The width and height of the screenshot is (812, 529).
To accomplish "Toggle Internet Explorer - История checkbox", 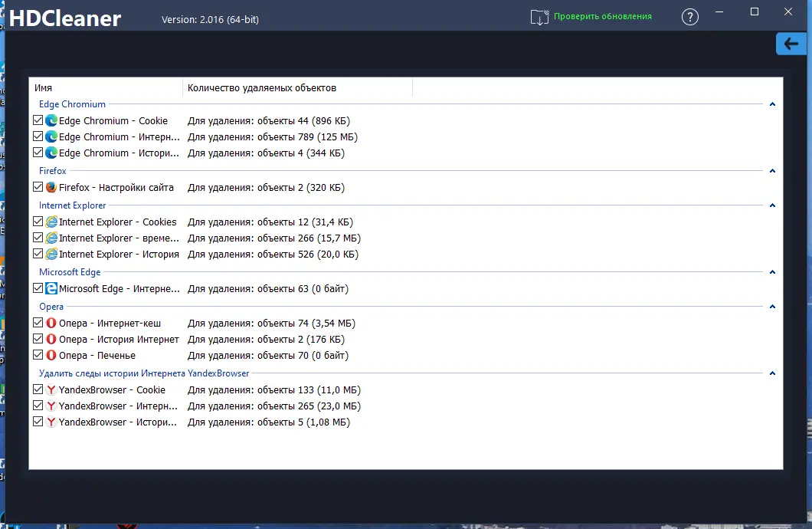I will pyautogui.click(x=38, y=253).
